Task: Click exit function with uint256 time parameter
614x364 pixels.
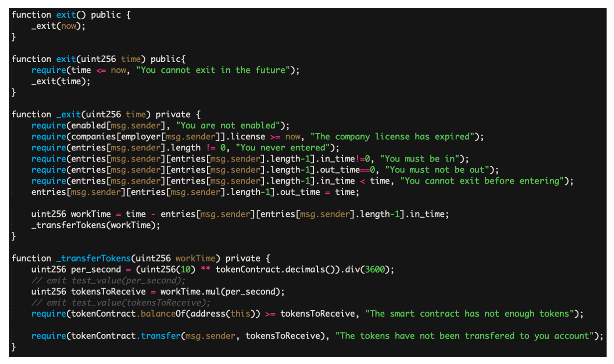Action: pos(66,59)
